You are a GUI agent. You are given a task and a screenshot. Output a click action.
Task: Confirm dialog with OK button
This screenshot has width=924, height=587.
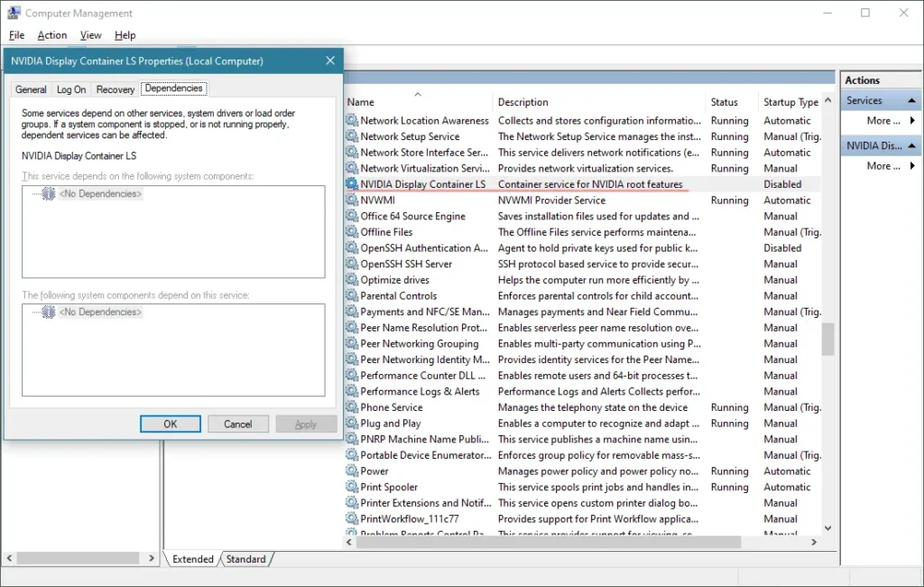click(171, 424)
